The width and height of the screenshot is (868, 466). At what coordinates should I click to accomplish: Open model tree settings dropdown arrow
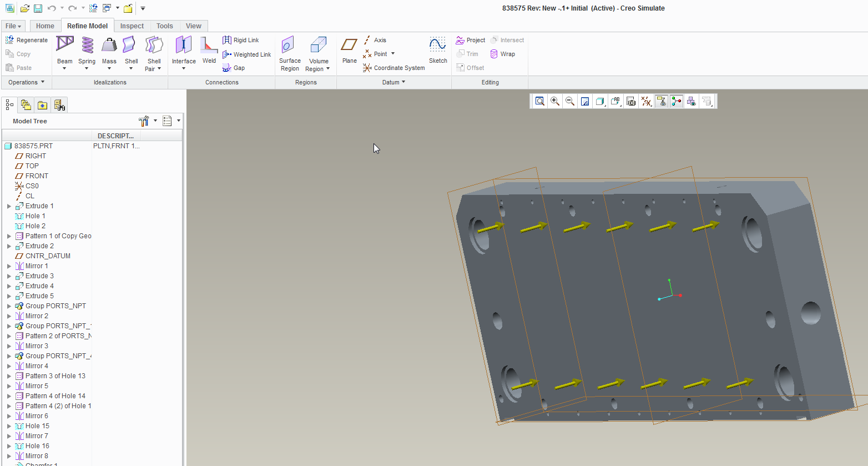coord(155,121)
